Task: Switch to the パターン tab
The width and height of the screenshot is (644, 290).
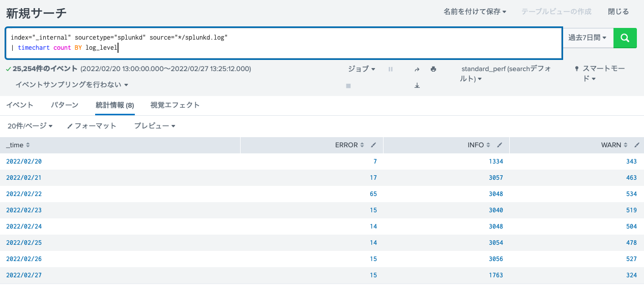Action: tap(65, 105)
